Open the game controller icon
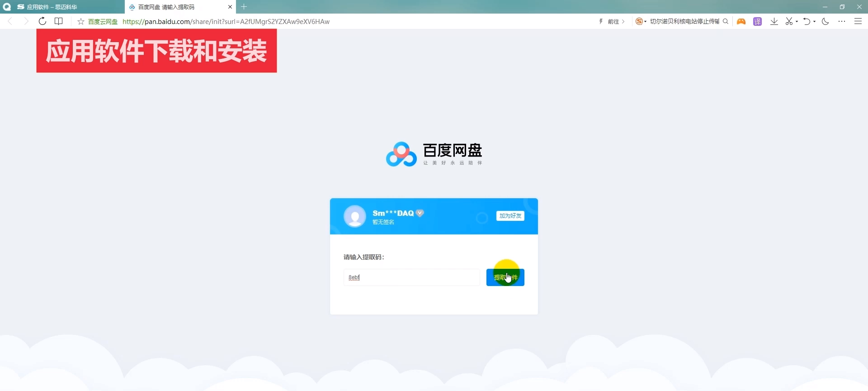This screenshot has width=868, height=391. pos(741,21)
